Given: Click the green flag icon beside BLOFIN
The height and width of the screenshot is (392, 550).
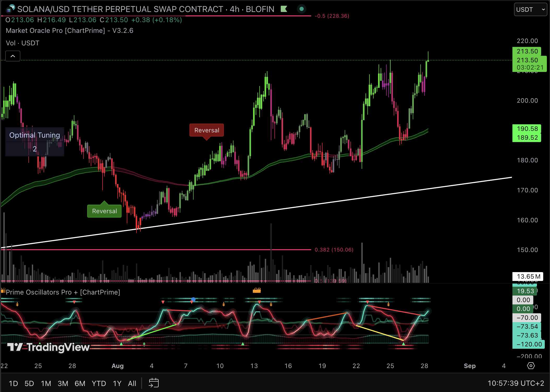Looking at the screenshot, I should tap(284, 9).
